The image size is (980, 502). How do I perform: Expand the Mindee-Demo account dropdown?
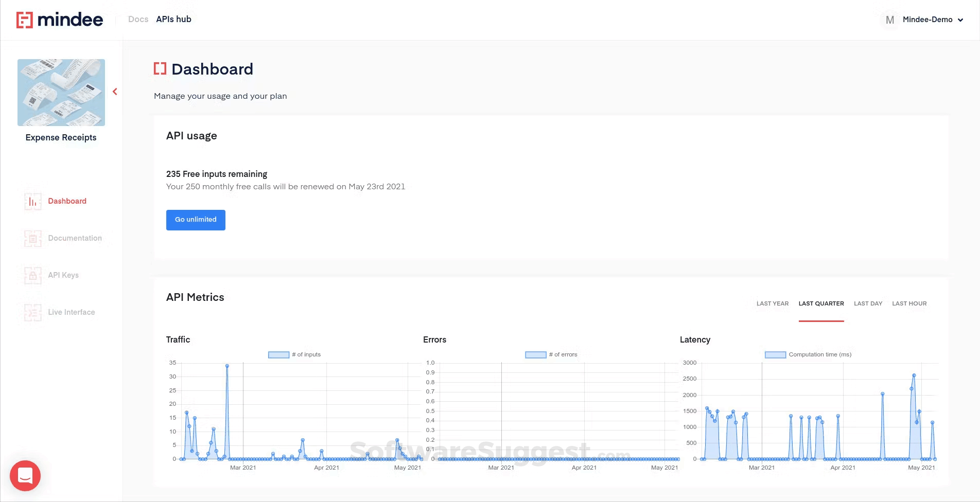click(960, 20)
